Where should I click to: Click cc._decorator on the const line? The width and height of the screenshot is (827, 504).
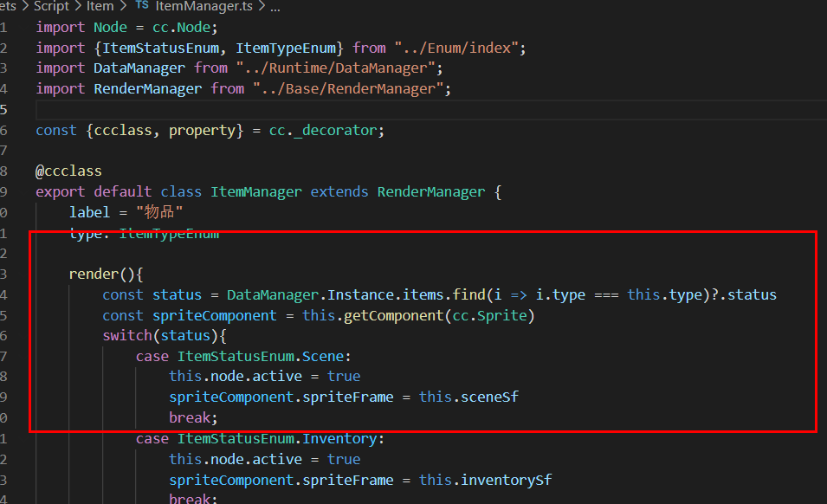[323, 130]
